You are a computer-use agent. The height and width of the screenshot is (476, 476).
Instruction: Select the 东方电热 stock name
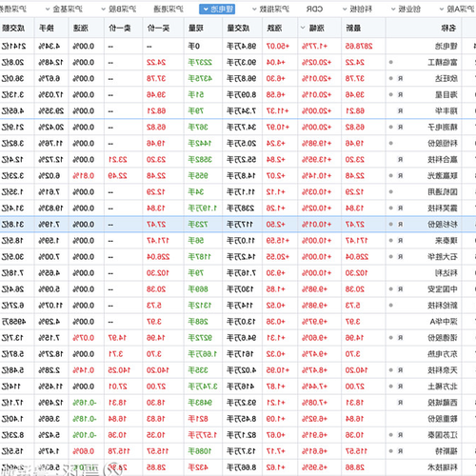pyautogui.click(x=443, y=354)
